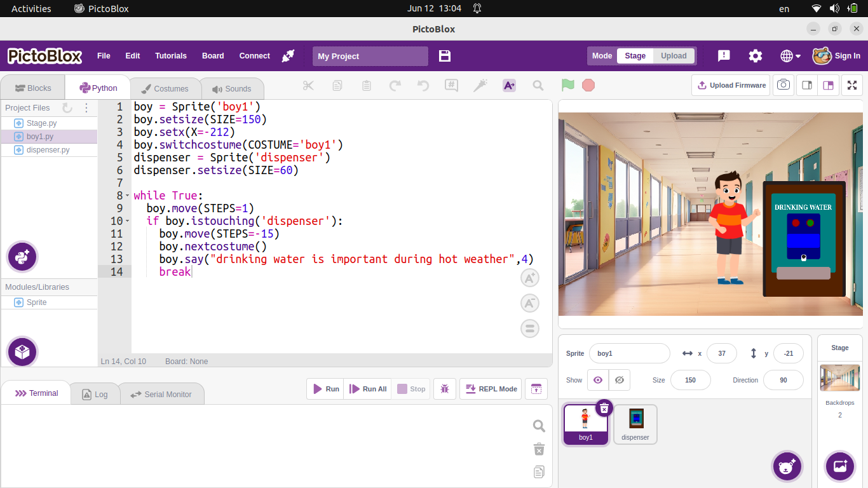Collapse the while True code fold arrow
This screenshot has width=868, height=488.
(x=127, y=196)
